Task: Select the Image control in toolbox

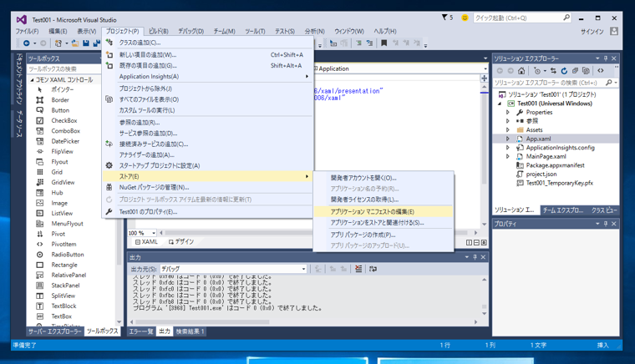Action: 59,203
